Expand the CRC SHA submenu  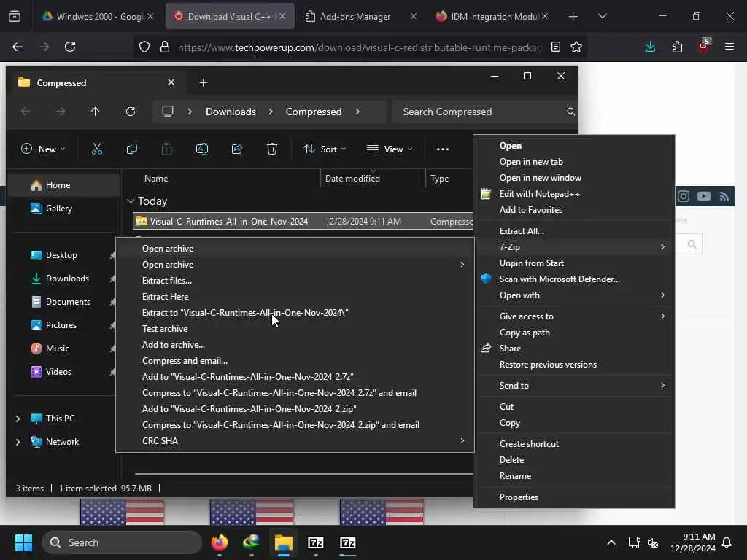(x=295, y=441)
